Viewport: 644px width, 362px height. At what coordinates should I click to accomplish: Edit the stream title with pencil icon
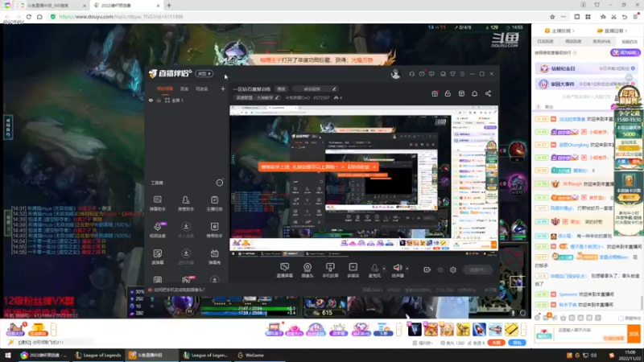334,88
